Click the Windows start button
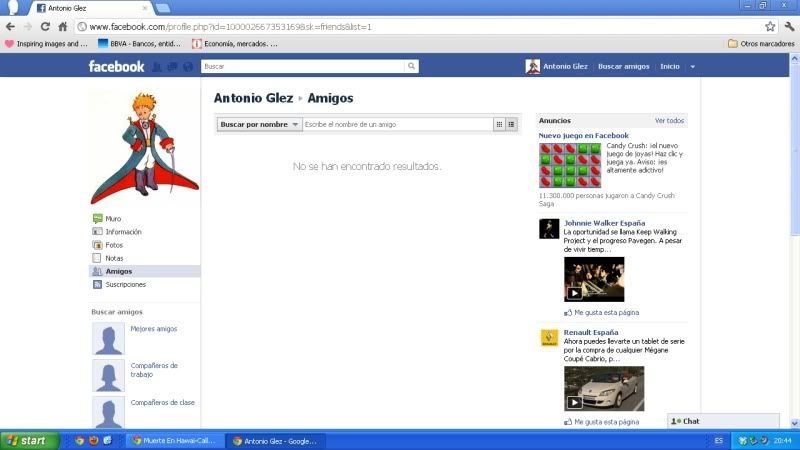The width and height of the screenshot is (800, 450). pyautogui.click(x=29, y=441)
